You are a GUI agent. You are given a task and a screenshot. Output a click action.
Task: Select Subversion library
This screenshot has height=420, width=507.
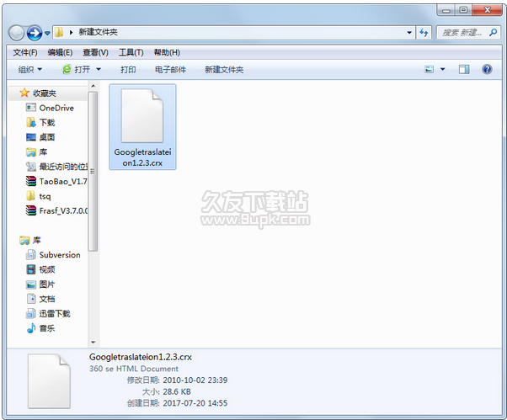point(60,255)
